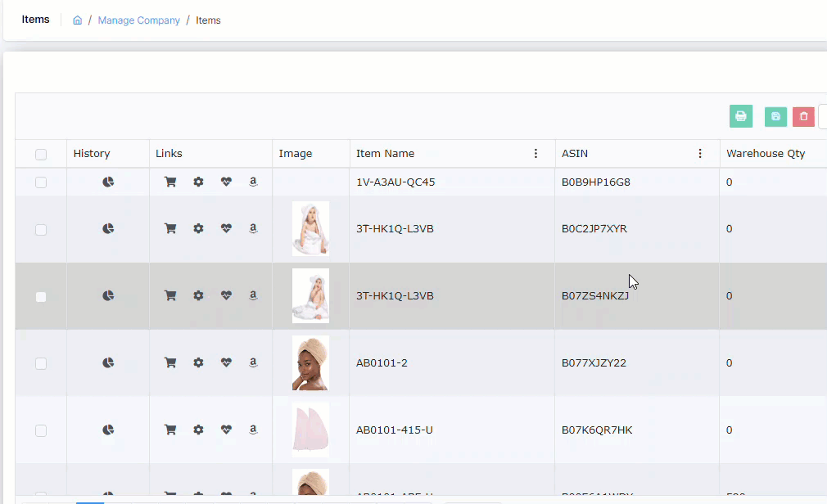The image size is (827, 504).
Task: Click heartbeat icon for ASIN B07ZS4NKZJ
Action: [226, 295]
